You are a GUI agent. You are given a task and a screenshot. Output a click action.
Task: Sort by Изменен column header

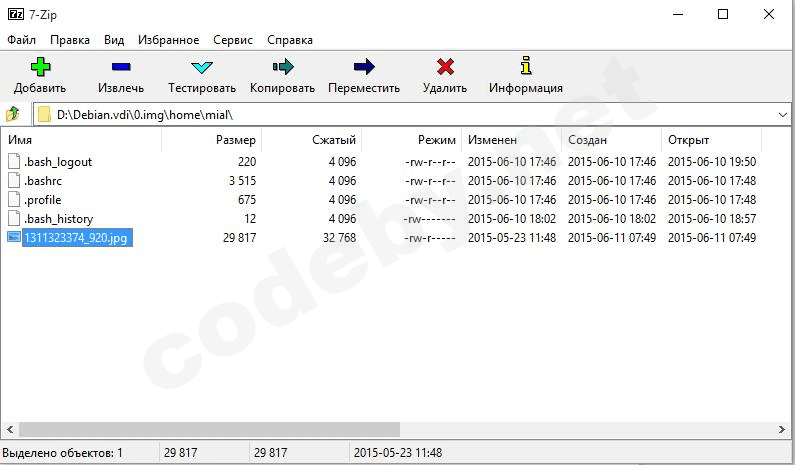pos(512,140)
